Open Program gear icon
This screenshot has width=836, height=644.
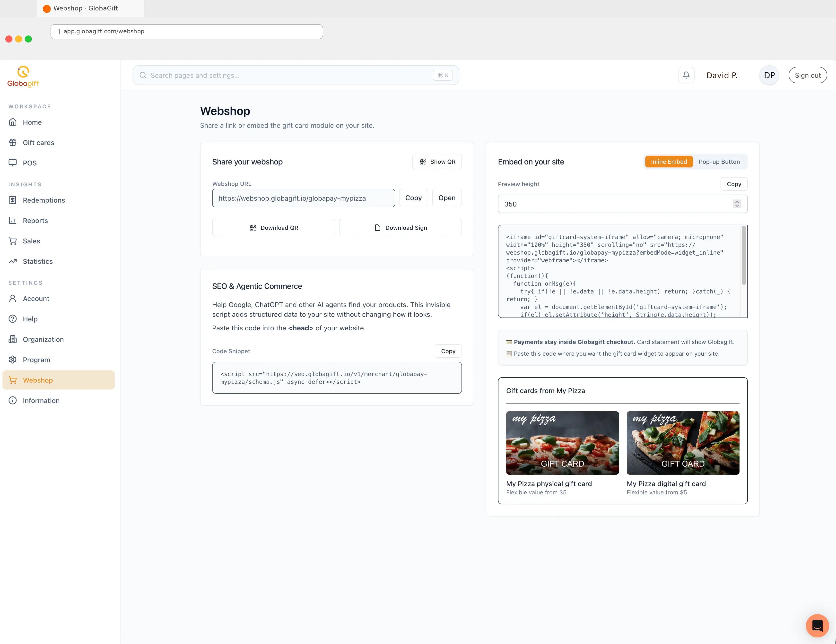13,360
